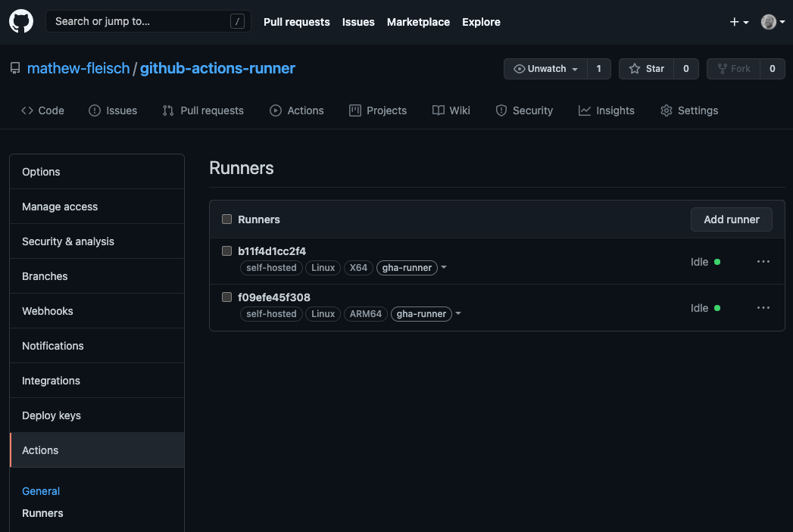The image size is (793, 532).
Task: Open kebab menu for runner f09efe45f308
Action: (763, 308)
